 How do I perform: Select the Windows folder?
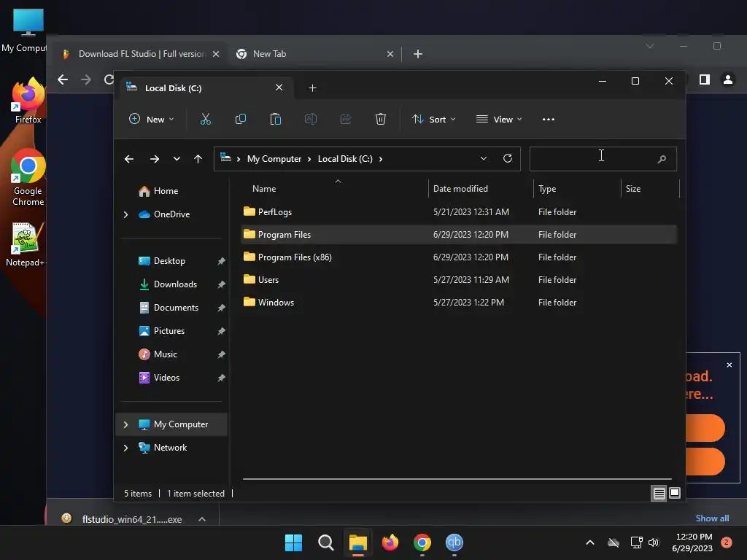(x=458, y=303)
